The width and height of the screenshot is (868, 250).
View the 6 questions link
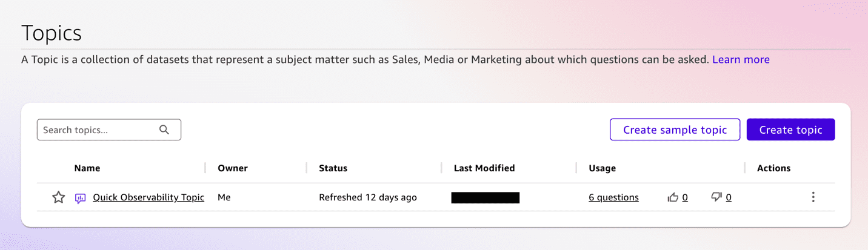click(x=613, y=197)
